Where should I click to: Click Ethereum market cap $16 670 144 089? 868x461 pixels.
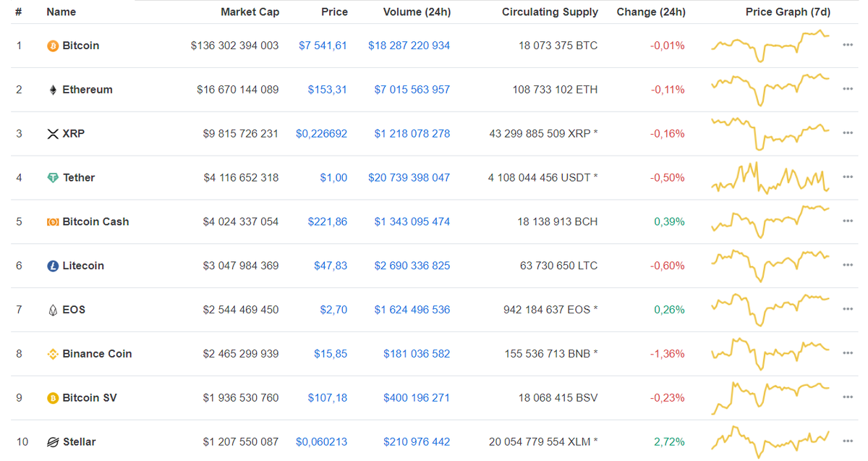237,90
